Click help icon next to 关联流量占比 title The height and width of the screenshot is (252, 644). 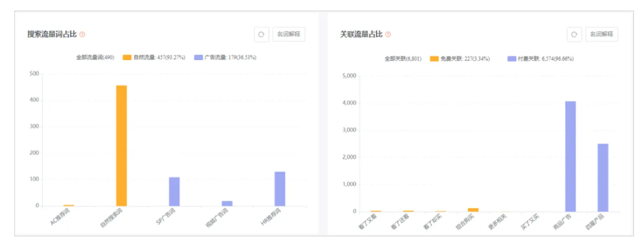click(x=388, y=34)
